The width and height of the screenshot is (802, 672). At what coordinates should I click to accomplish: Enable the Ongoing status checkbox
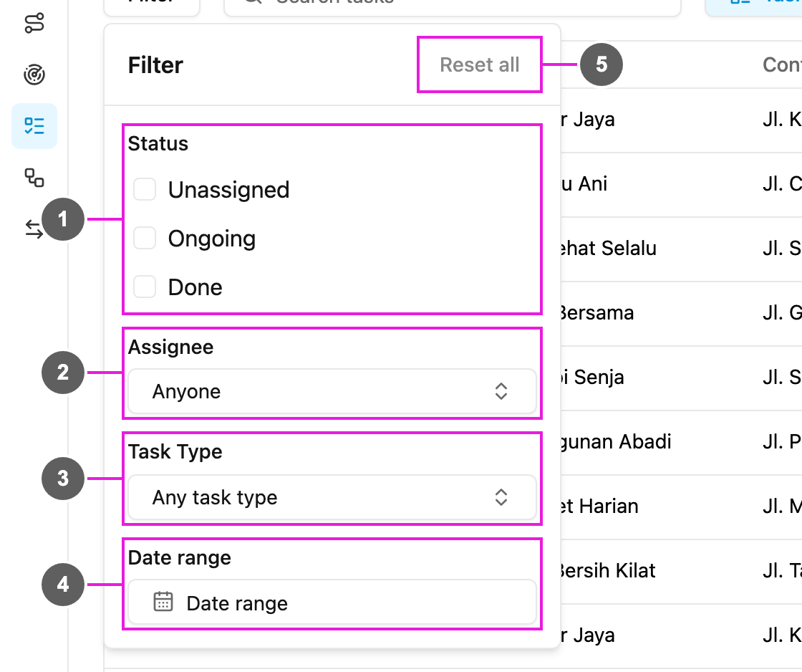[145, 238]
